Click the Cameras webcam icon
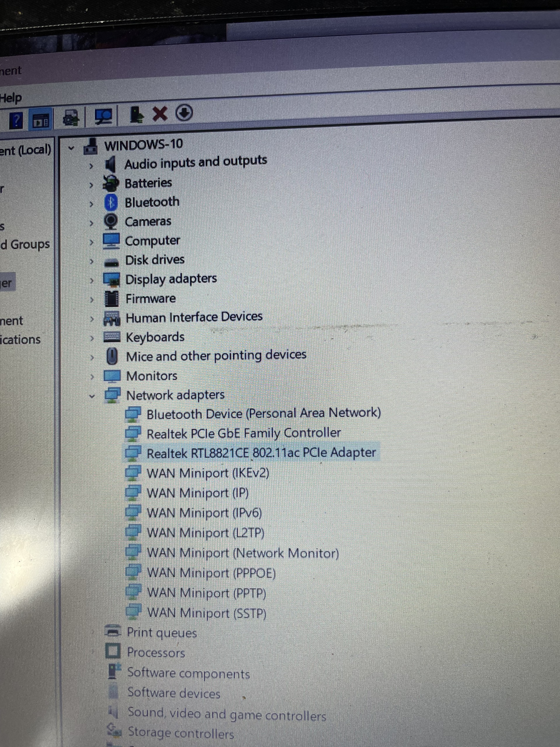Viewport: 560px width, 747px height. click(x=111, y=221)
